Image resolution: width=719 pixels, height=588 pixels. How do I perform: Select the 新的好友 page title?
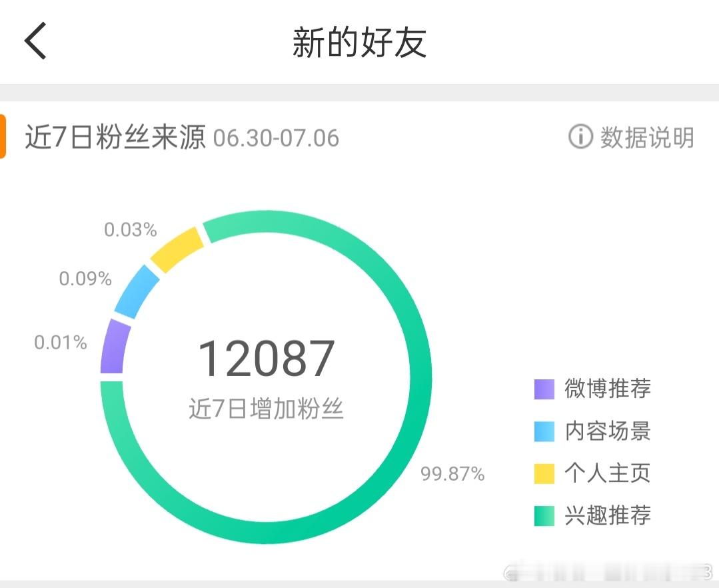[x=360, y=42]
